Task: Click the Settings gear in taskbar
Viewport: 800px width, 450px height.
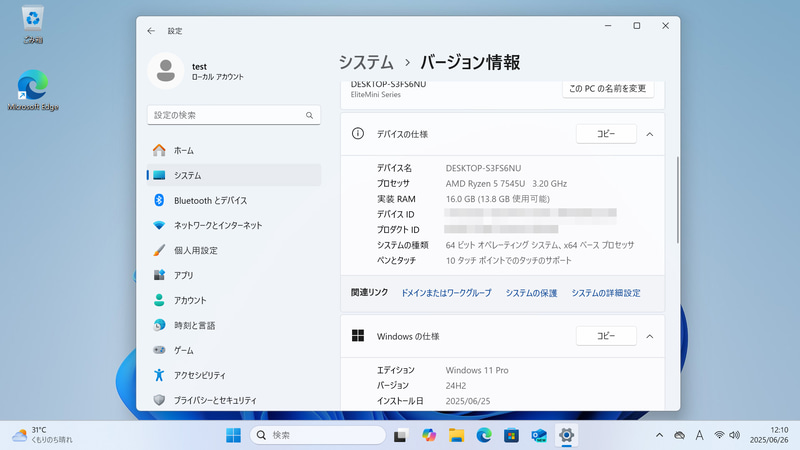Action: coord(566,435)
